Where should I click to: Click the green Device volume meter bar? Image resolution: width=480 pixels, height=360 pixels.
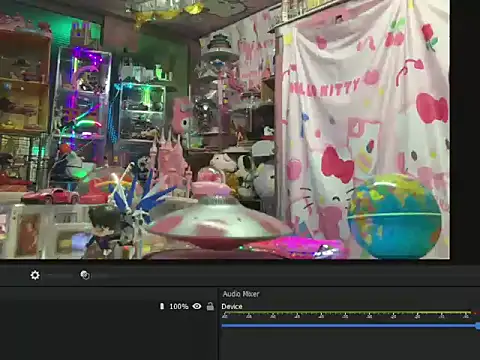tap(347, 313)
